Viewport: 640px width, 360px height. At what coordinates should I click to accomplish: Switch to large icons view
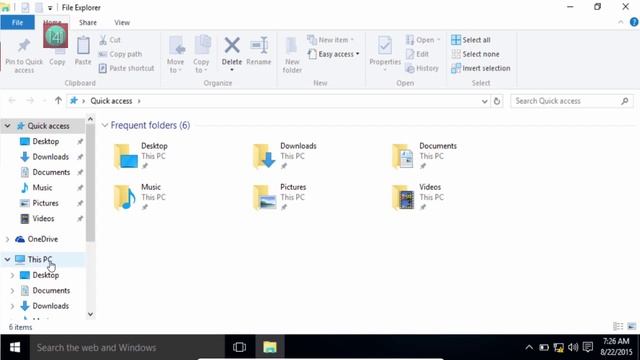click(631, 327)
